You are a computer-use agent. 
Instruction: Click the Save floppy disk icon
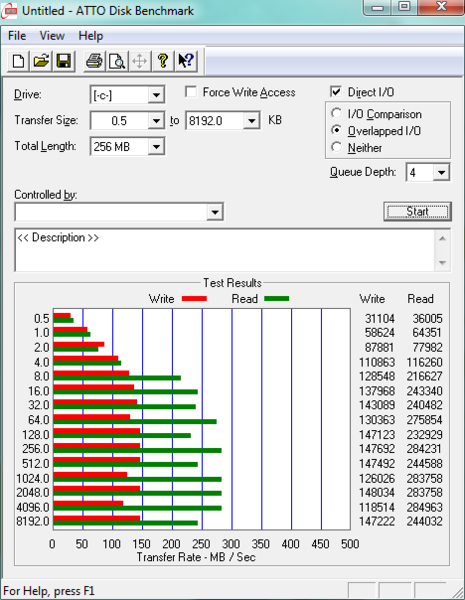[64, 61]
